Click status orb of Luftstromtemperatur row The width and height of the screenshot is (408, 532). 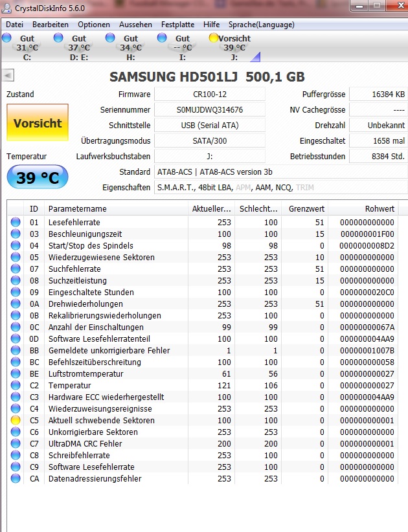pos(16,373)
